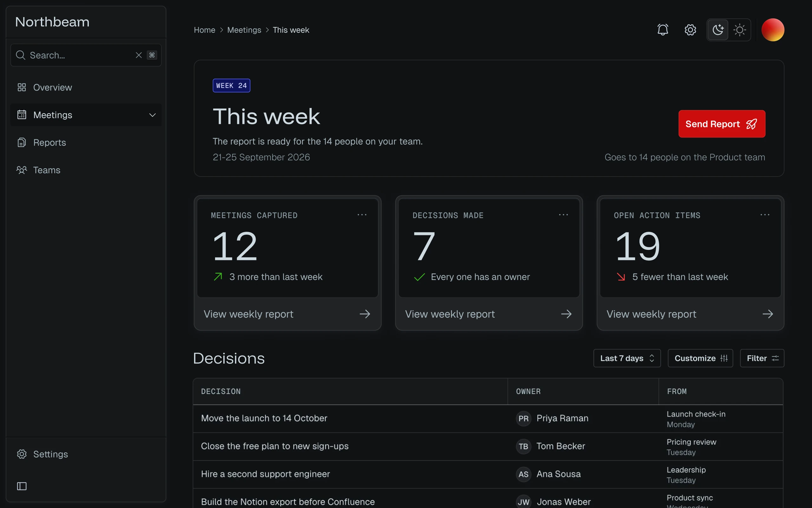Click the command shortcut key icon in search
Screen dimensions: 812x508
tap(152, 55)
